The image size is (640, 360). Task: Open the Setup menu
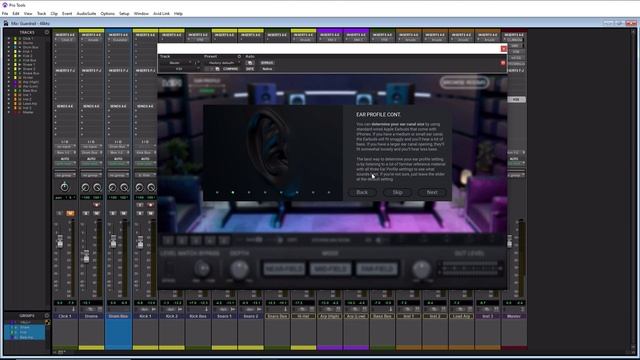(124, 13)
